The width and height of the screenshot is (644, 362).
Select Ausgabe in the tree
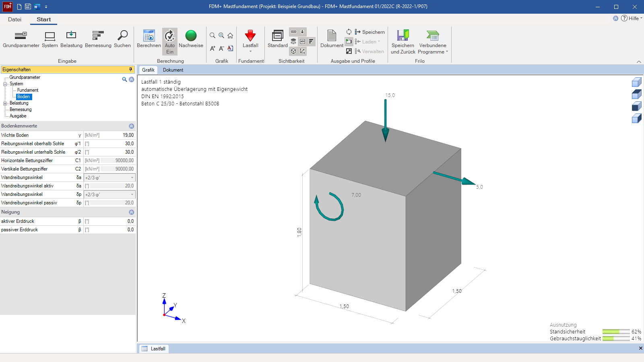(18, 116)
